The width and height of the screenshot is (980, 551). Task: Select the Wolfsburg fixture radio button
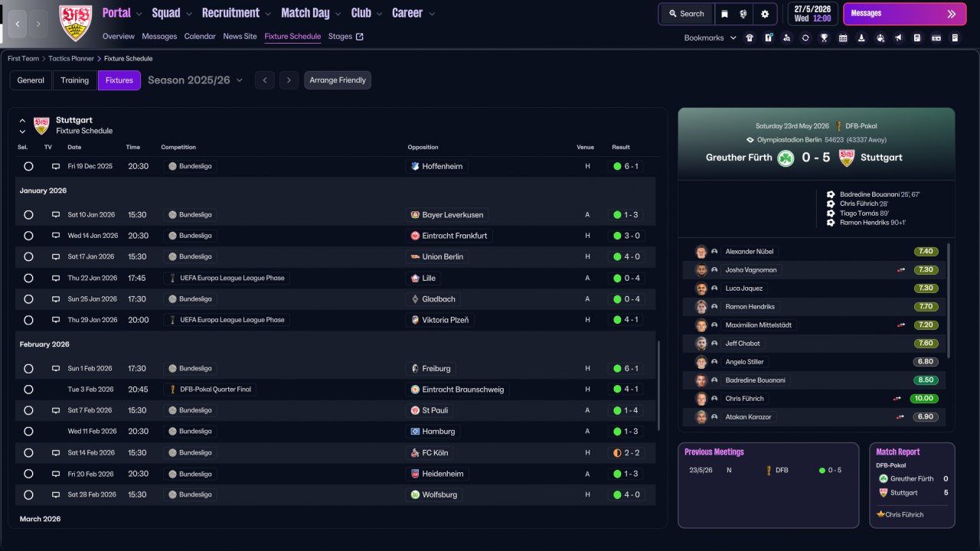tap(28, 494)
